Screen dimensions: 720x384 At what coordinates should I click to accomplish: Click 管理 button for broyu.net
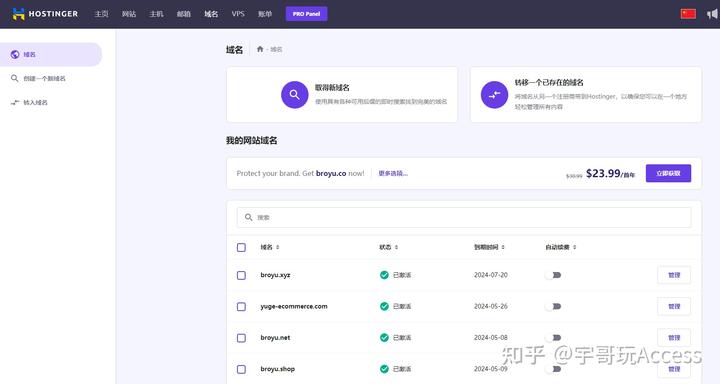[x=674, y=338]
